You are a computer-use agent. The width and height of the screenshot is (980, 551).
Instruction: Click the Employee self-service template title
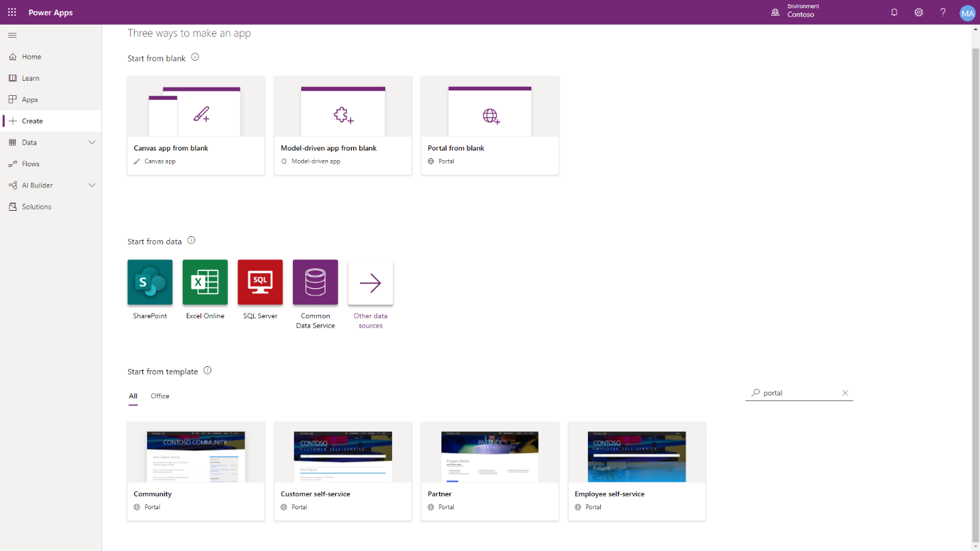click(610, 494)
